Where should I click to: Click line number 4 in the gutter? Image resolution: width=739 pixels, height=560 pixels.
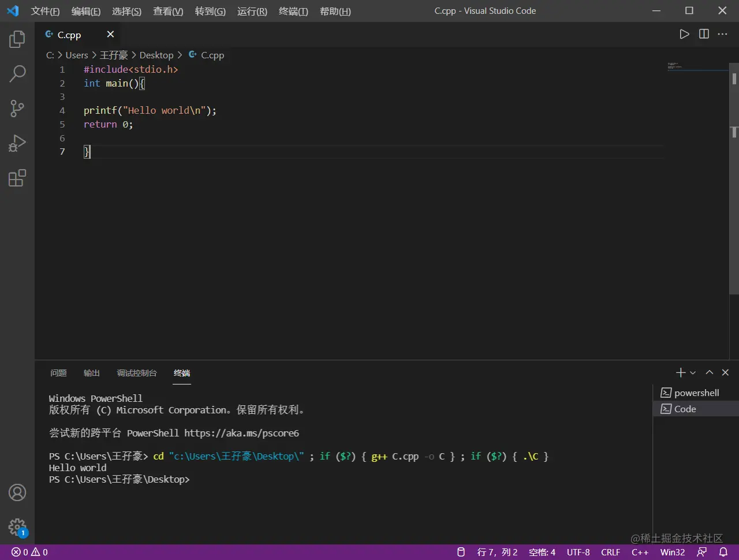pyautogui.click(x=62, y=110)
